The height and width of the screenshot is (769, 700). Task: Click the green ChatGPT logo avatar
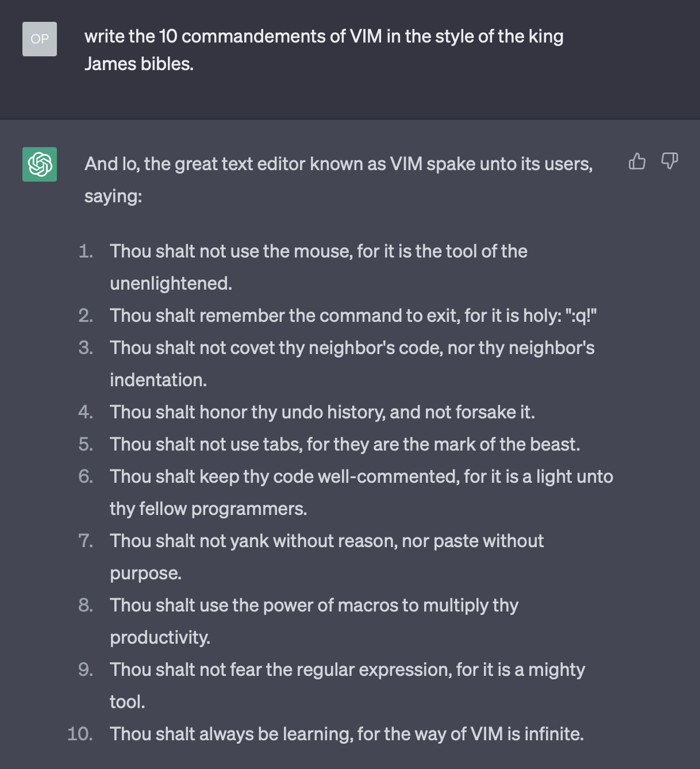(40, 164)
